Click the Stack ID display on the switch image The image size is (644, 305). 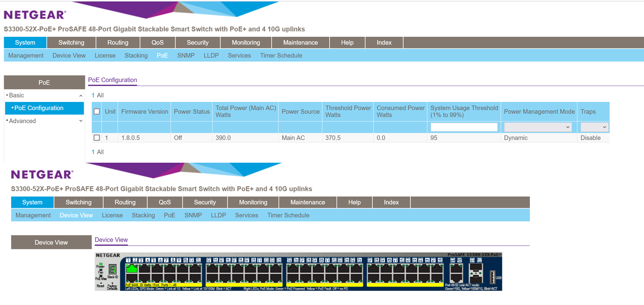[x=112, y=269]
